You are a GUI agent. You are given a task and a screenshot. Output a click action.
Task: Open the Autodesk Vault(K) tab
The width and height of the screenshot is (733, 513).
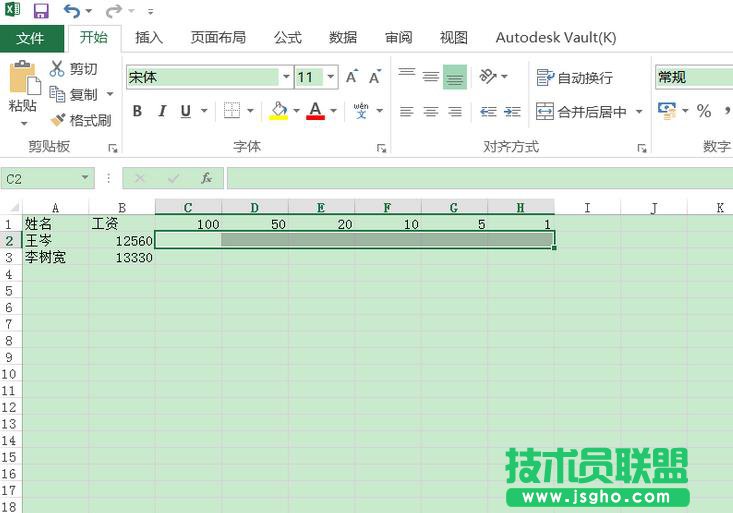point(556,37)
